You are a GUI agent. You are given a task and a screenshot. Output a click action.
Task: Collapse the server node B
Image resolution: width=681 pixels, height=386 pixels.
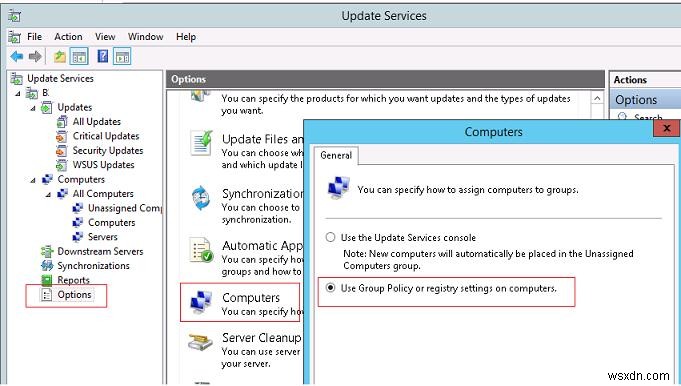[18, 93]
